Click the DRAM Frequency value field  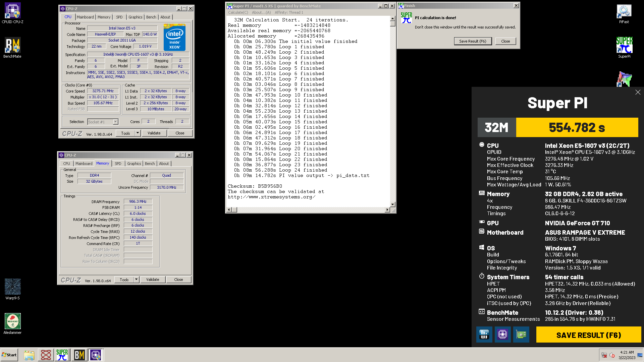(138, 202)
